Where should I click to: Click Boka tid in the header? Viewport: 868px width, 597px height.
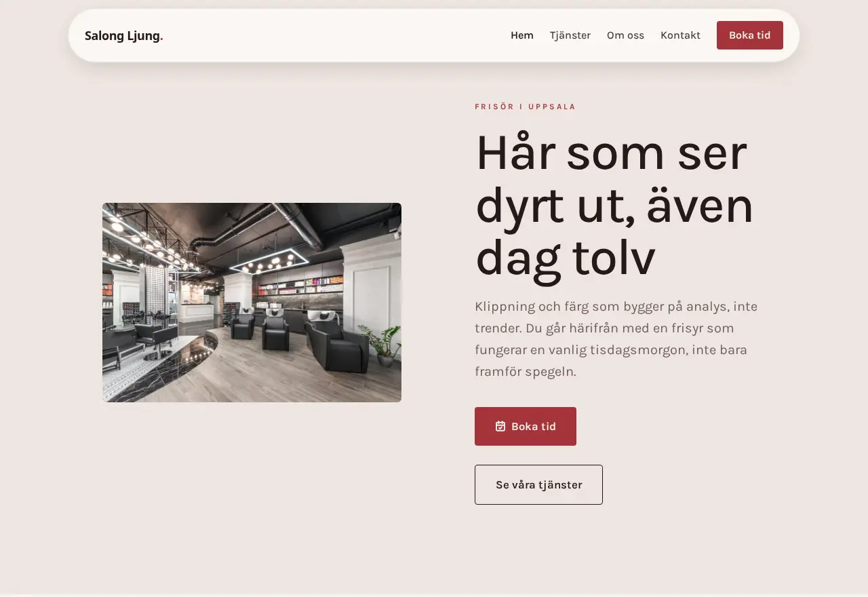(x=750, y=35)
